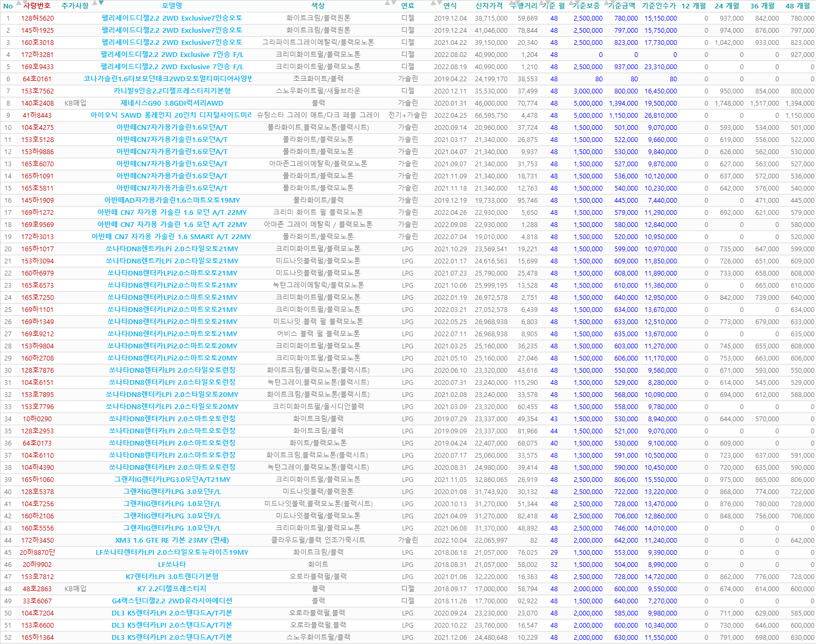This screenshot has width=816, height=644.
Task: Select car number 160호3018
Action: coord(37,42)
